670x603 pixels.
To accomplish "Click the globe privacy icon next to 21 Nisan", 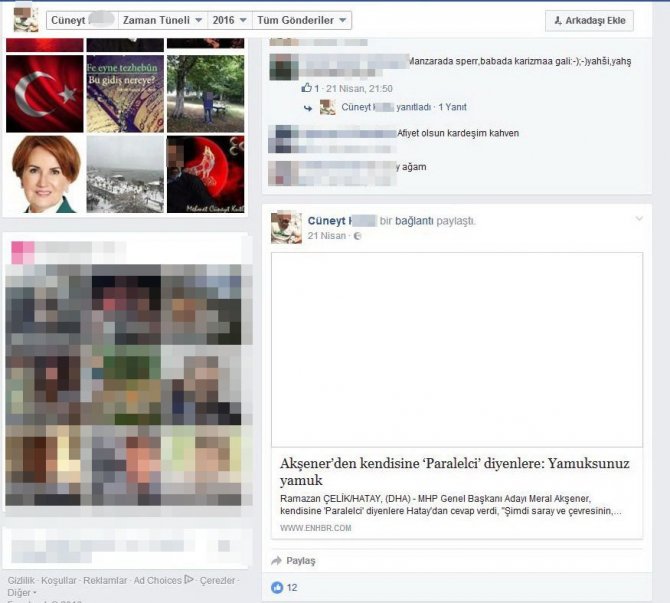I will click(358, 236).
